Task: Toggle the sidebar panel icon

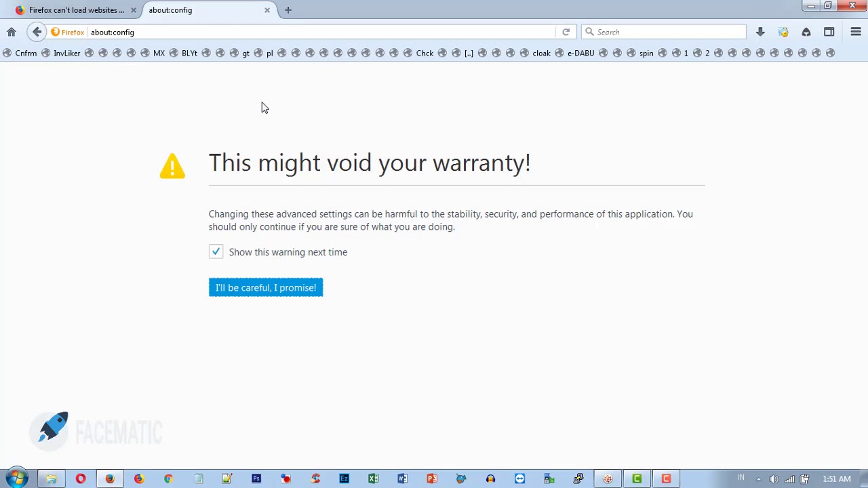Action: tap(829, 32)
